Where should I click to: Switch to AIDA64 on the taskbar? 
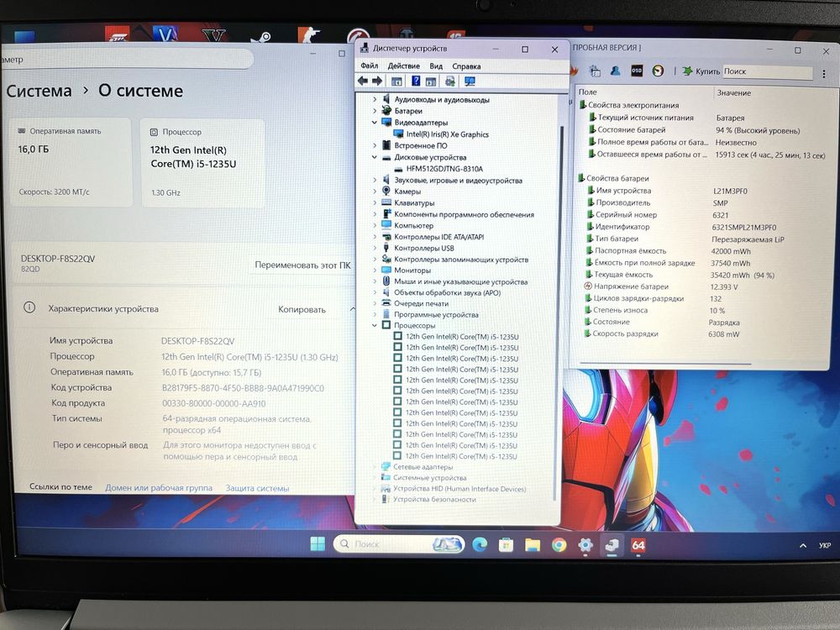(x=638, y=545)
